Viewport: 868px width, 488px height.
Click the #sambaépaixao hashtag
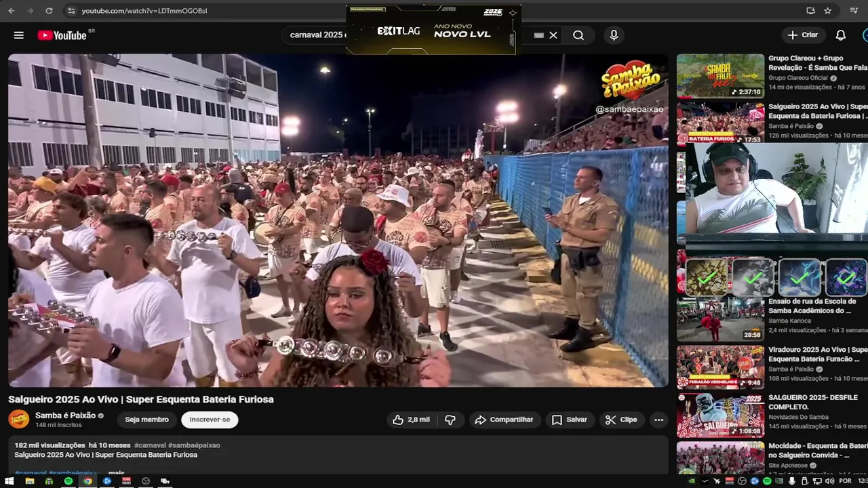(x=194, y=445)
